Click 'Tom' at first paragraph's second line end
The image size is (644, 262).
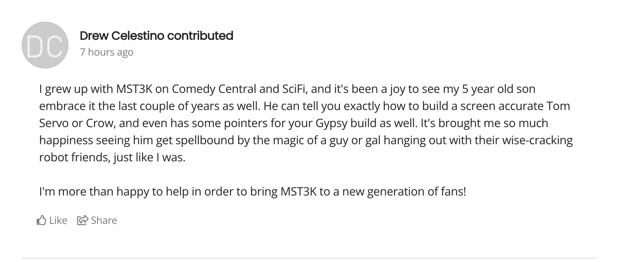pyautogui.click(x=558, y=106)
